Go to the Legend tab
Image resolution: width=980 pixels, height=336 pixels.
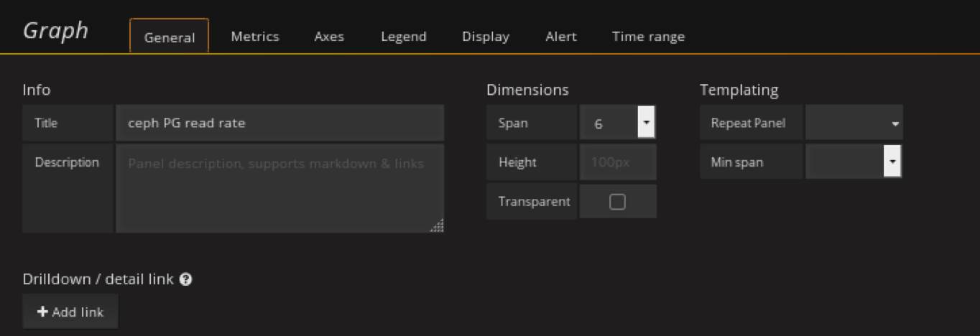click(x=403, y=37)
